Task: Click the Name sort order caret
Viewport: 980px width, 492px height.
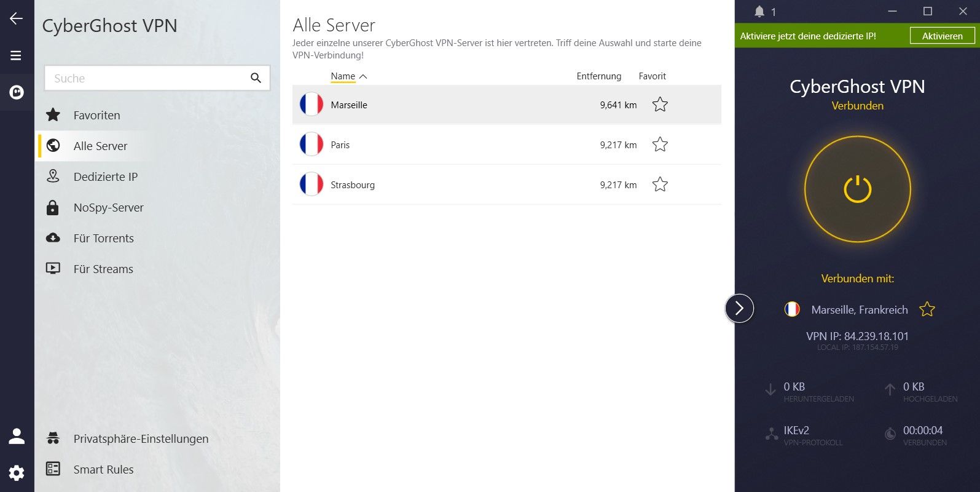Action: coord(363,76)
